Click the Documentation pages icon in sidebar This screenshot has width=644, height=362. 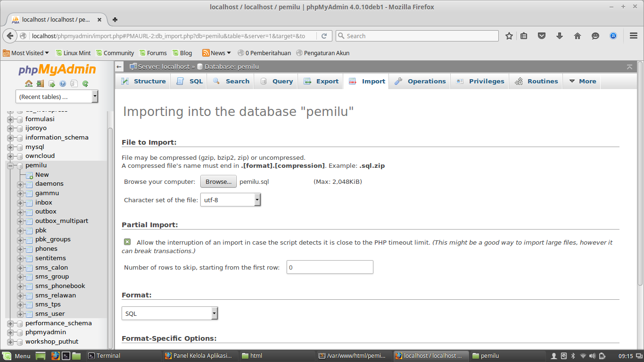74,84
